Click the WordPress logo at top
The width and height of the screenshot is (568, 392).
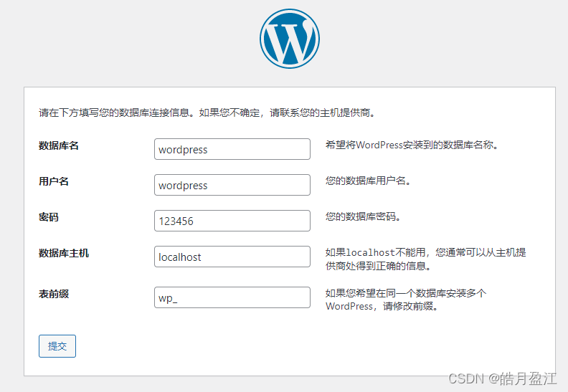tap(290, 39)
